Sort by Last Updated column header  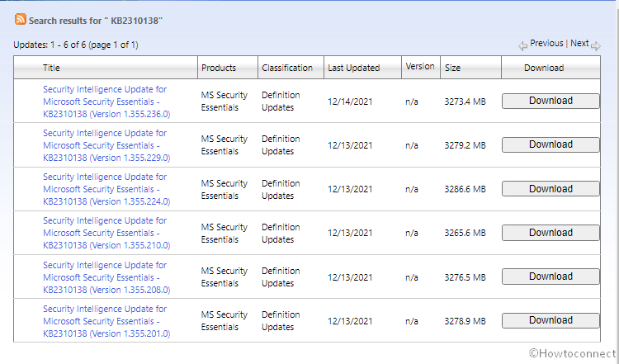(353, 68)
